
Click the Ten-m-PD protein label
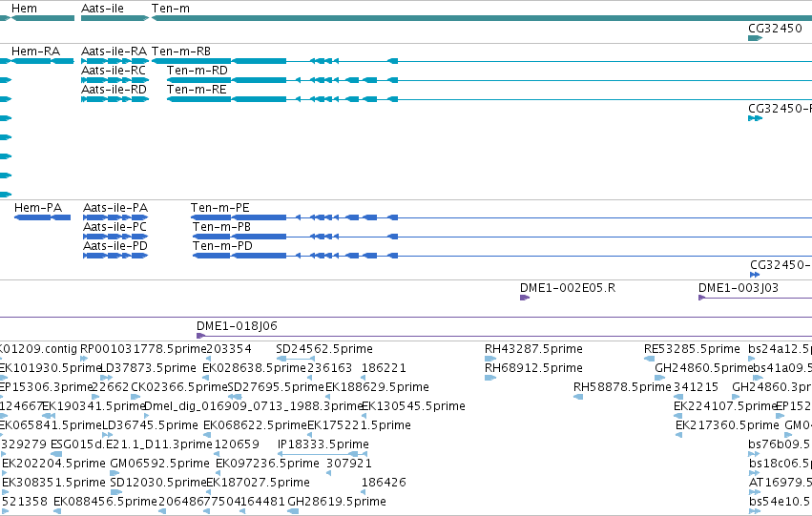222,246
